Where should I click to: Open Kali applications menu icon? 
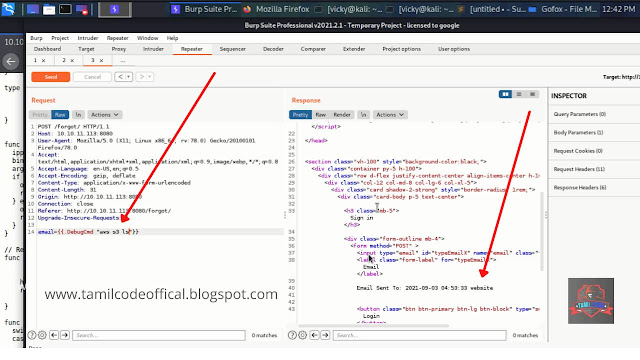point(9,9)
